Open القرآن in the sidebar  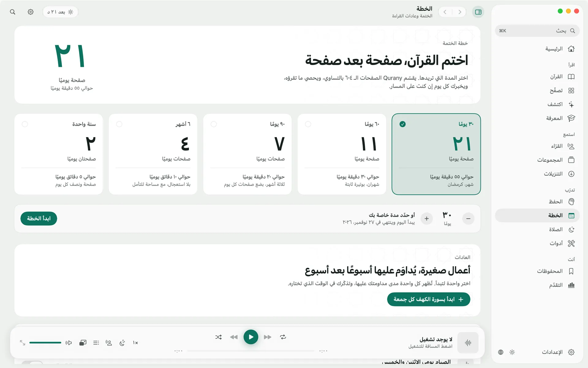point(537,77)
